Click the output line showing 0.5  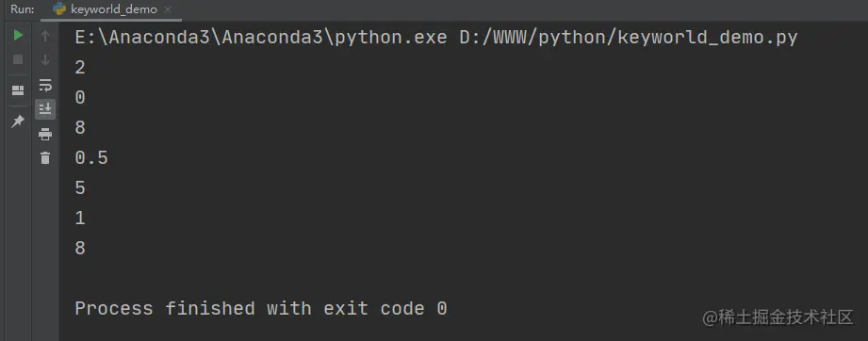point(91,158)
